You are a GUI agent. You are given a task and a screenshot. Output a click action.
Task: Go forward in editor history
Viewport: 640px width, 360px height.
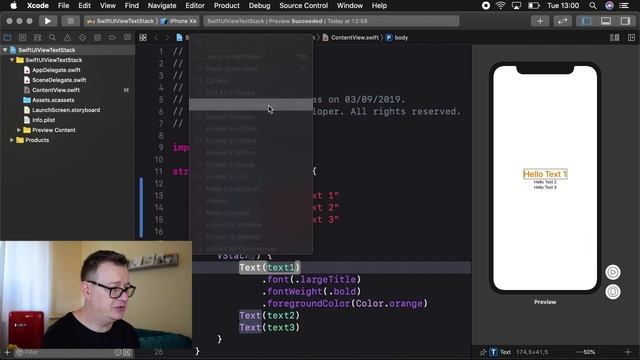point(167,38)
